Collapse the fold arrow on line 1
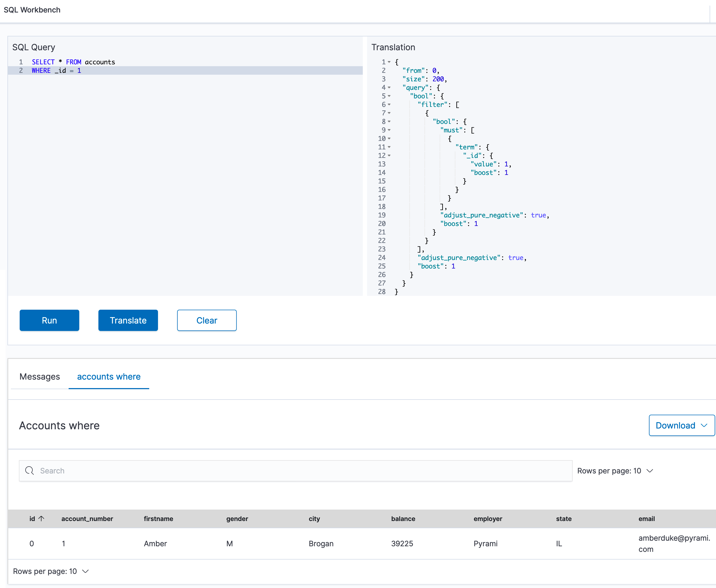The image size is (716, 588). pyautogui.click(x=389, y=62)
